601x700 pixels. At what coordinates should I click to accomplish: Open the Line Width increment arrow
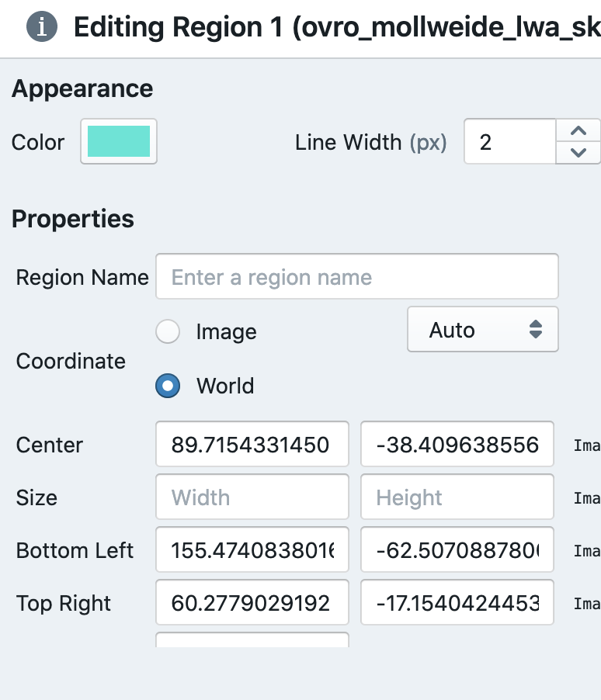click(x=578, y=130)
